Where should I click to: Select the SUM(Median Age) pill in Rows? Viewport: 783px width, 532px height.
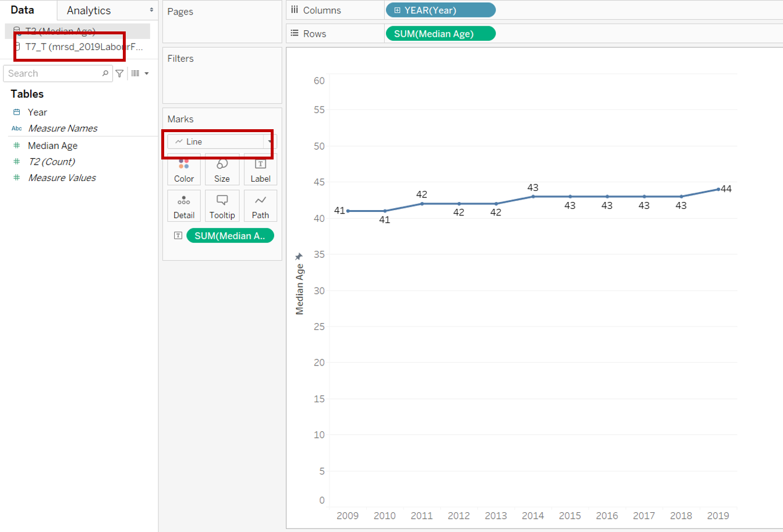[440, 34]
